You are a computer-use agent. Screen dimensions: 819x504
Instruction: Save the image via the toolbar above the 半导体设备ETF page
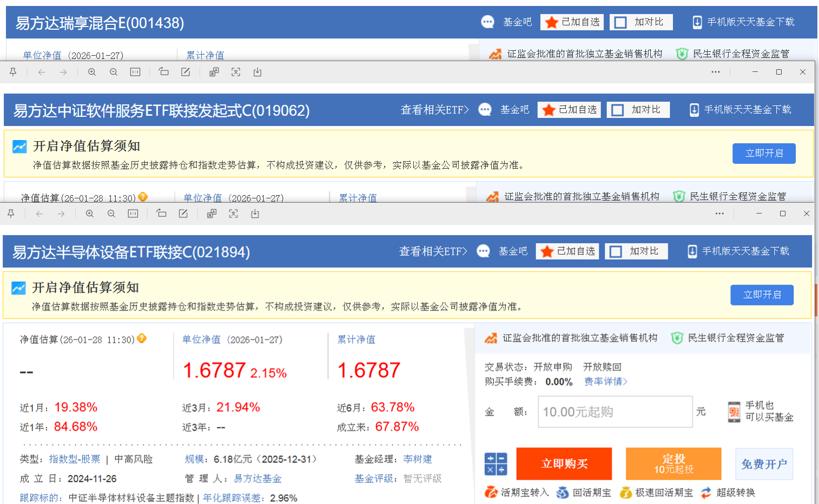coord(255,214)
